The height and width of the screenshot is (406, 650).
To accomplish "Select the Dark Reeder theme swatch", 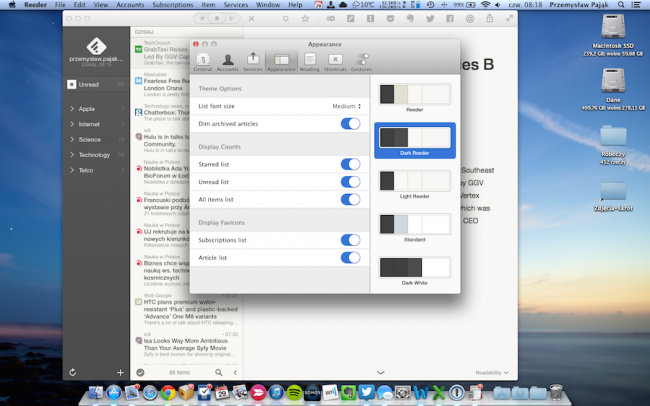I will click(x=415, y=138).
